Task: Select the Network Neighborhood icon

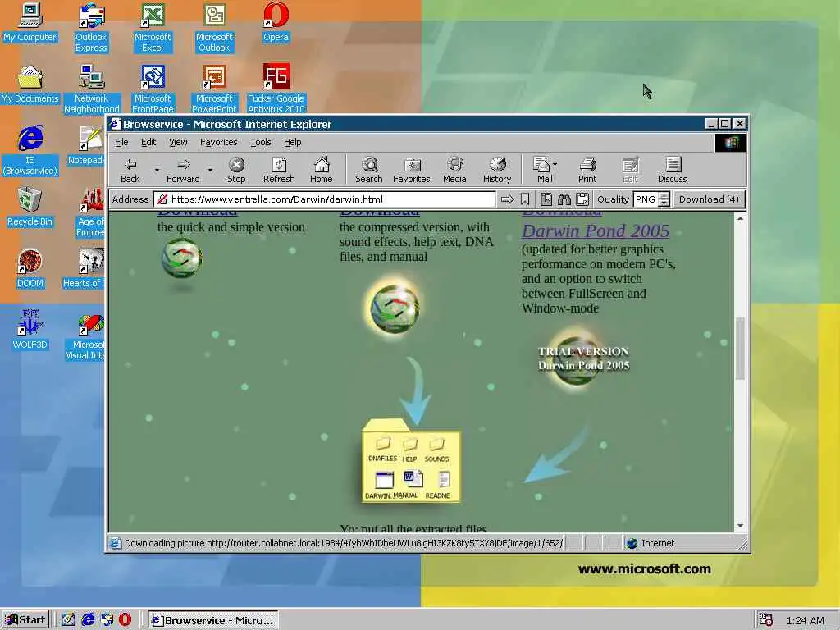Action: [92, 89]
